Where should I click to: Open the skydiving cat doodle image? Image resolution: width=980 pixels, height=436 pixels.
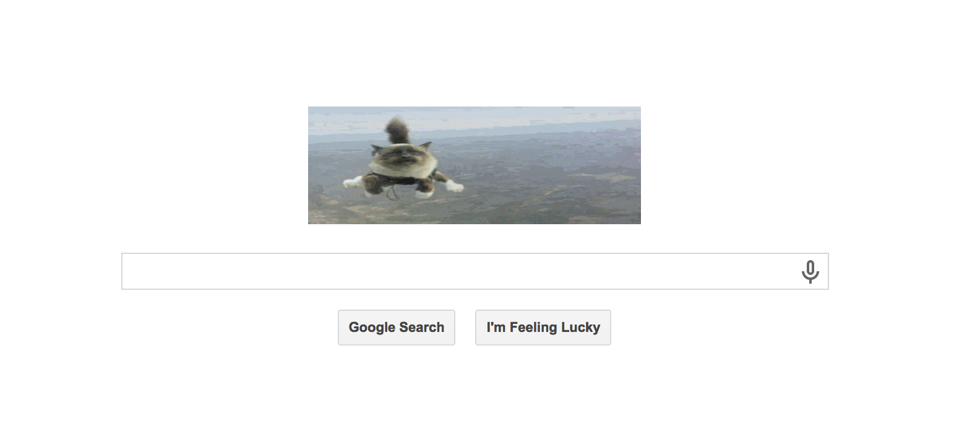475,165
